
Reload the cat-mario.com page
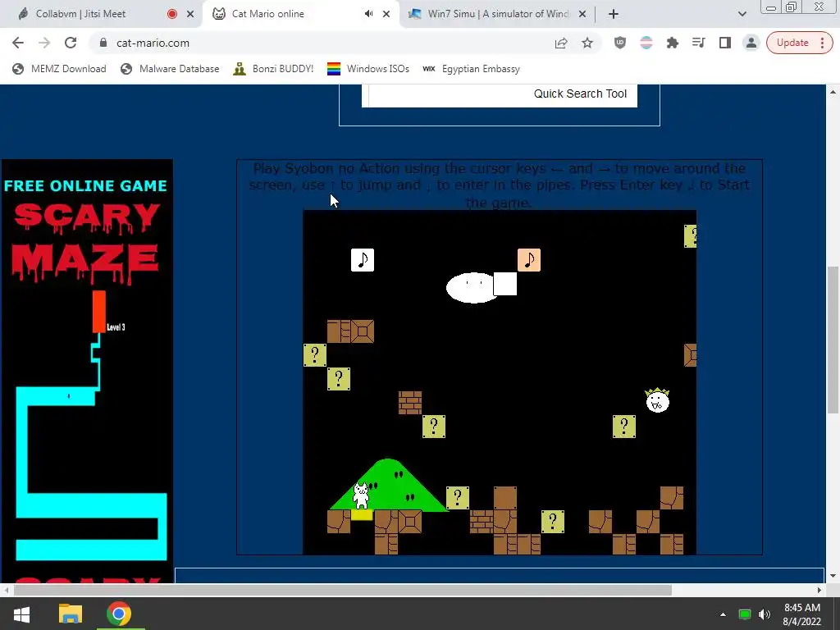pos(71,43)
